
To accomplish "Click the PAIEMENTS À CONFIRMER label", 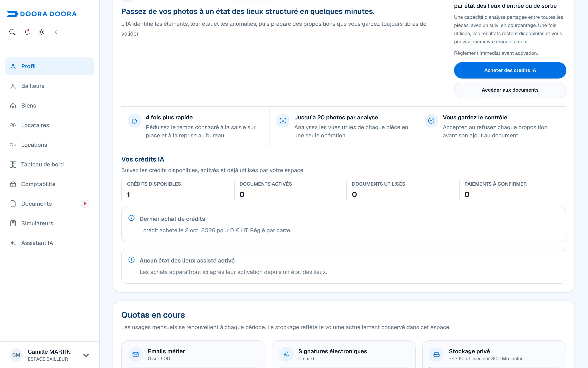I will click(x=496, y=184).
